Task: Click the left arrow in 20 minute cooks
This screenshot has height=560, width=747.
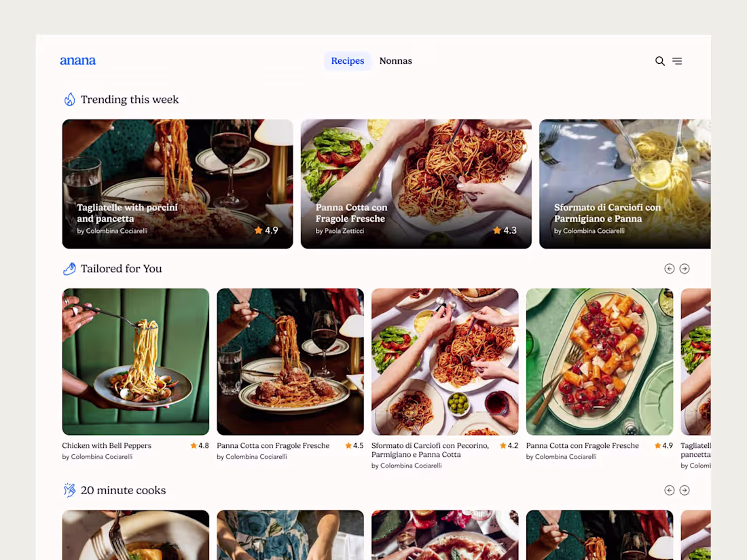Action: [x=669, y=489]
